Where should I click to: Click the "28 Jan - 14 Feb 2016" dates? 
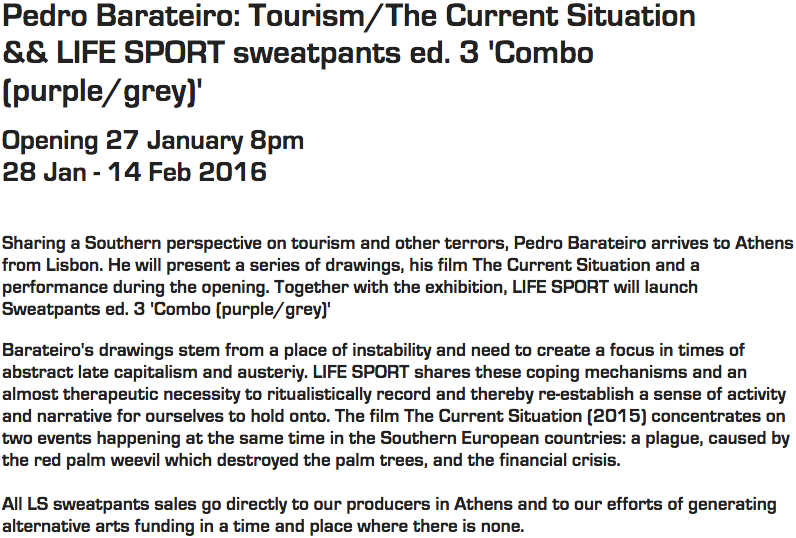pos(135,172)
